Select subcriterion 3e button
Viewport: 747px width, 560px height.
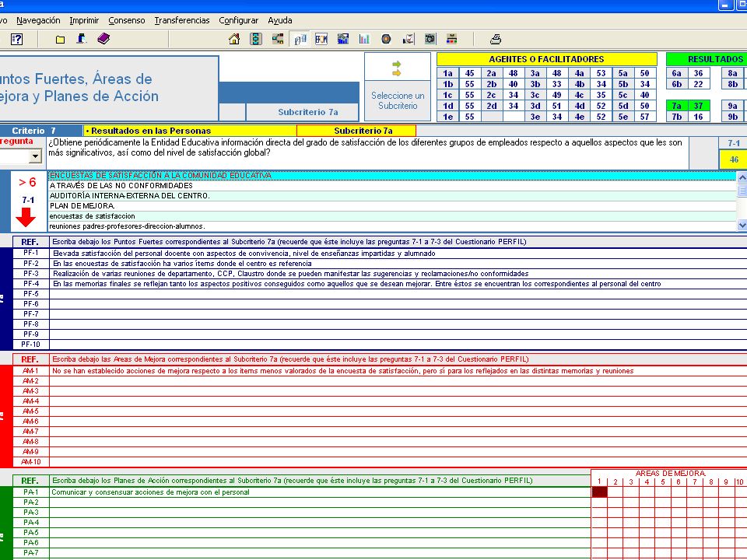pos(535,117)
